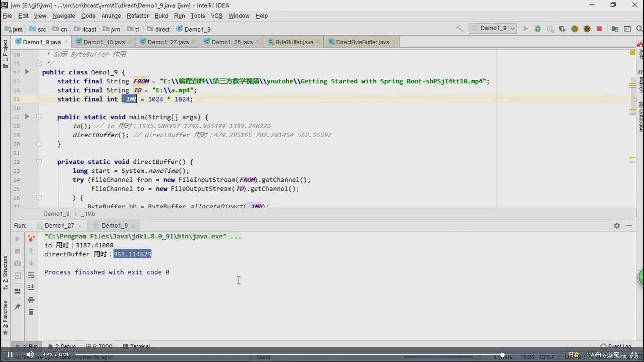Collapse comment fold marker at line 11
644x362 pixels.
click(39, 63)
